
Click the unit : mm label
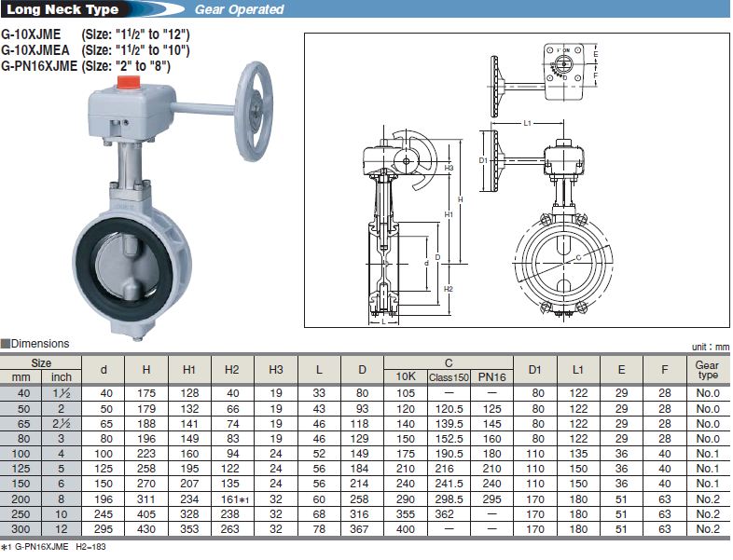pyautogui.click(x=710, y=347)
